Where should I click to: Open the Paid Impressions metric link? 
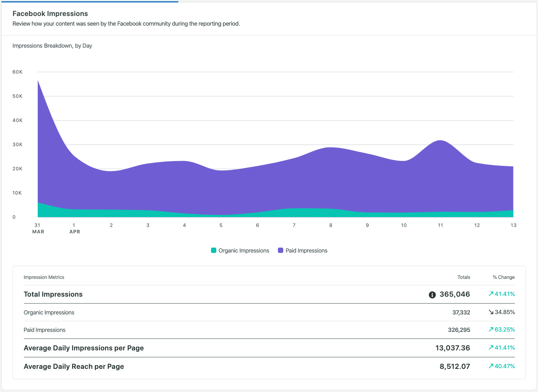point(44,330)
